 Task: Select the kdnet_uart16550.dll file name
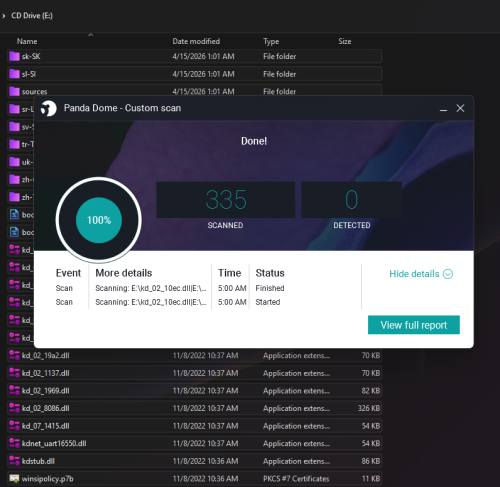click(x=54, y=444)
